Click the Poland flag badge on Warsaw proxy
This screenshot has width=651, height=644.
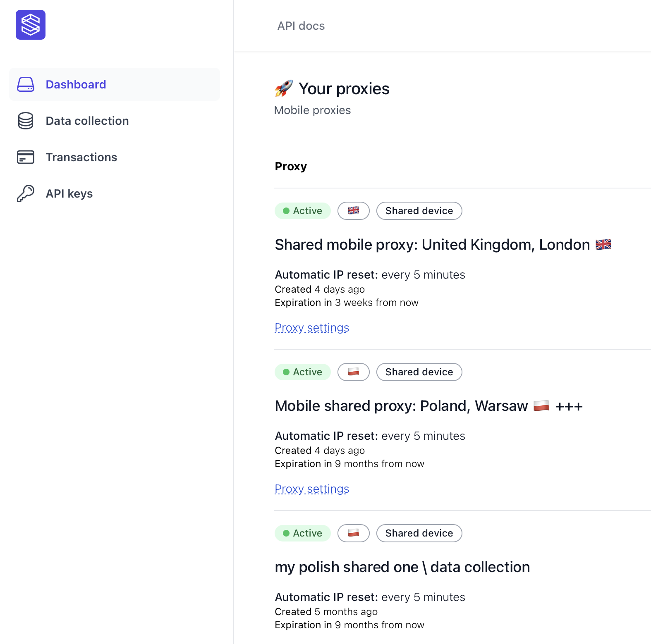353,372
